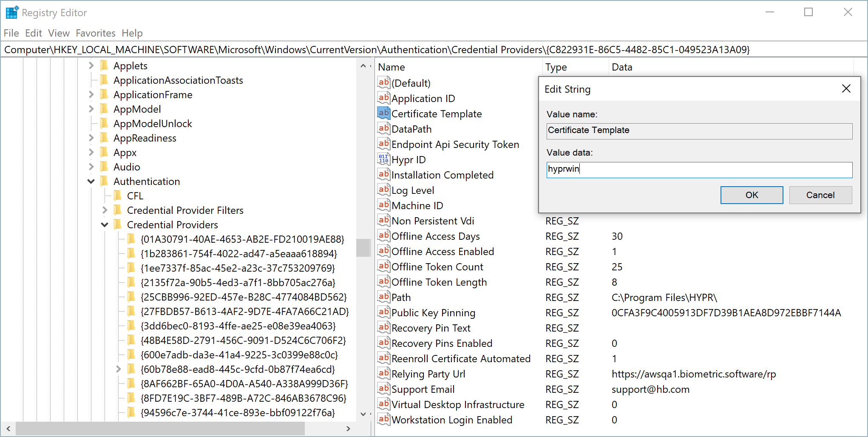
Task: Click the tree horizontal scrollbar thumb
Action: pos(160,428)
